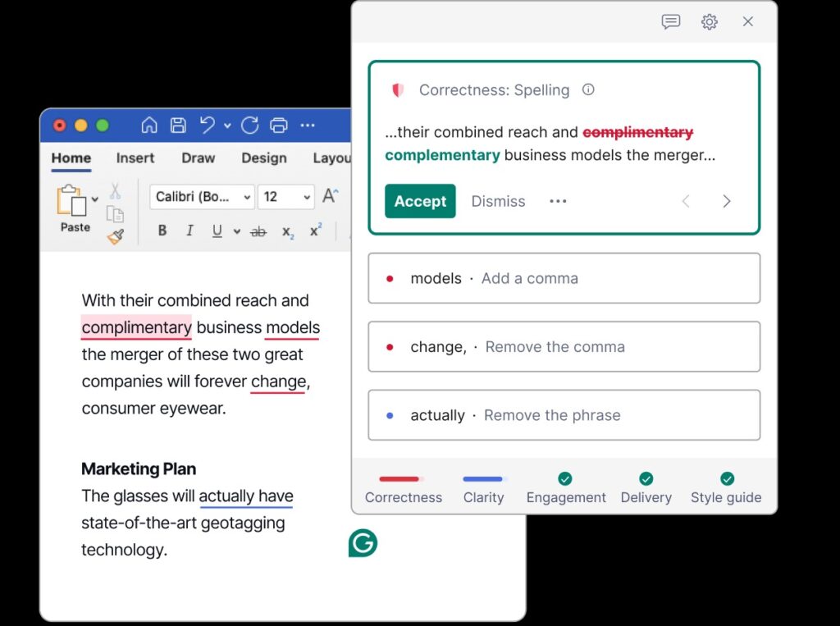This screenshot has height=626, width=840.
Task: Click the Print icon in title bar
Action: tap(279, 126)
